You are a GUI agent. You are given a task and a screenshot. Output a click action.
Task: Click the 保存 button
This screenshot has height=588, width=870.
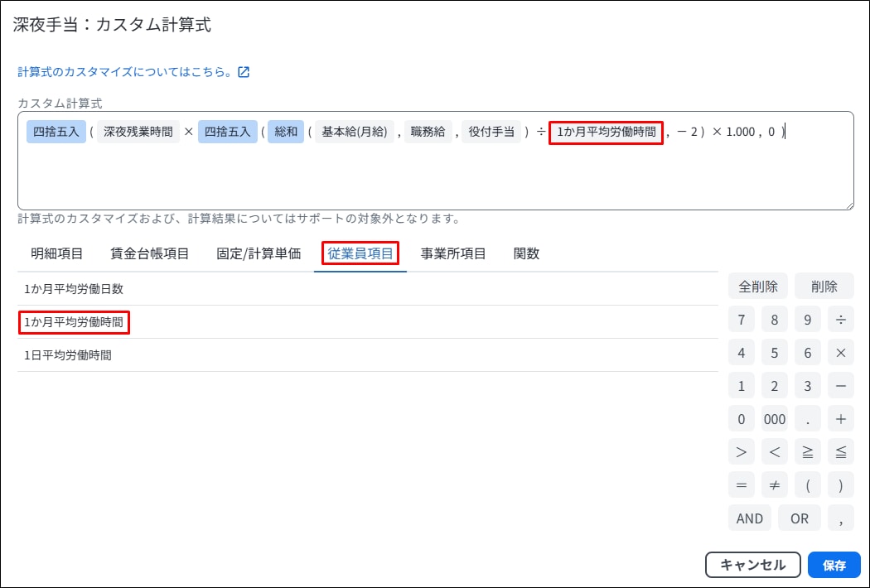coord(834,565)
